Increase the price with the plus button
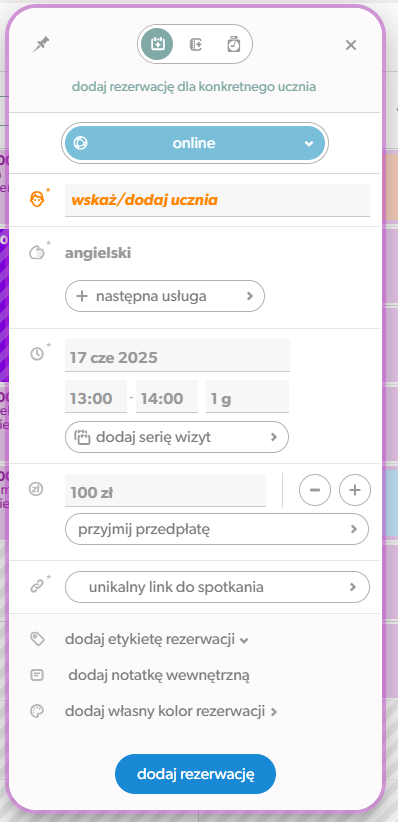This screenshot has width=398, height=822. pos(355,490)
